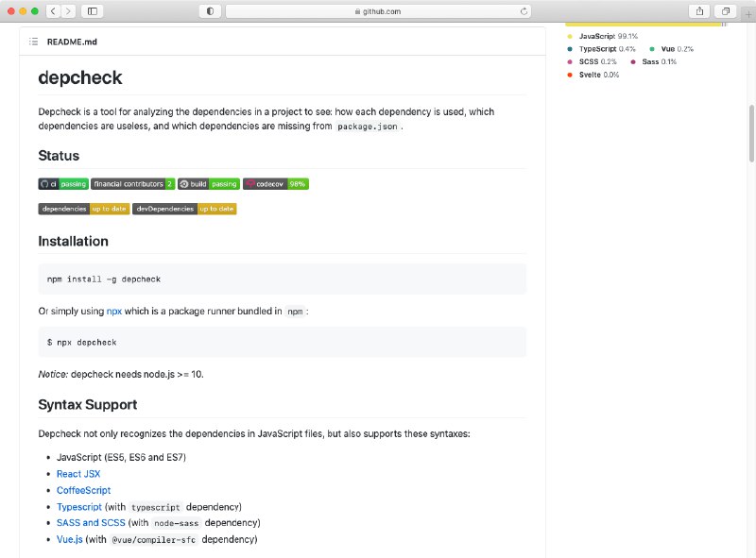Viewport: 756px width, 558px height.
Task: Select the Svelte 0.0% language entry
Action: pyautogui.click(x=593, y=75)
